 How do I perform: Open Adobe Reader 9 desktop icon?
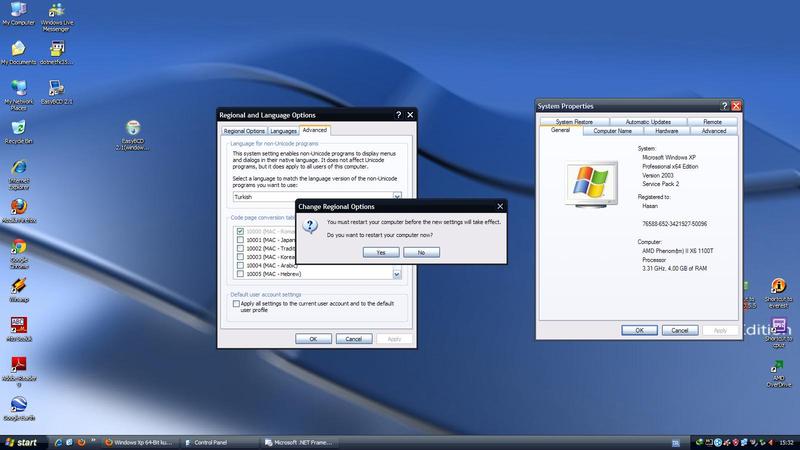pyautogui.click(x=18, y=365)
